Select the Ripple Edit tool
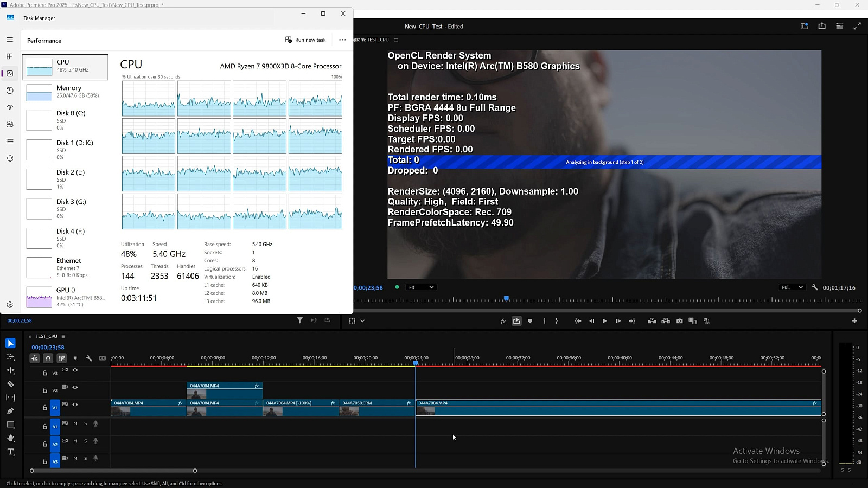This screenshot has height=488, width=868. point(10,370)
